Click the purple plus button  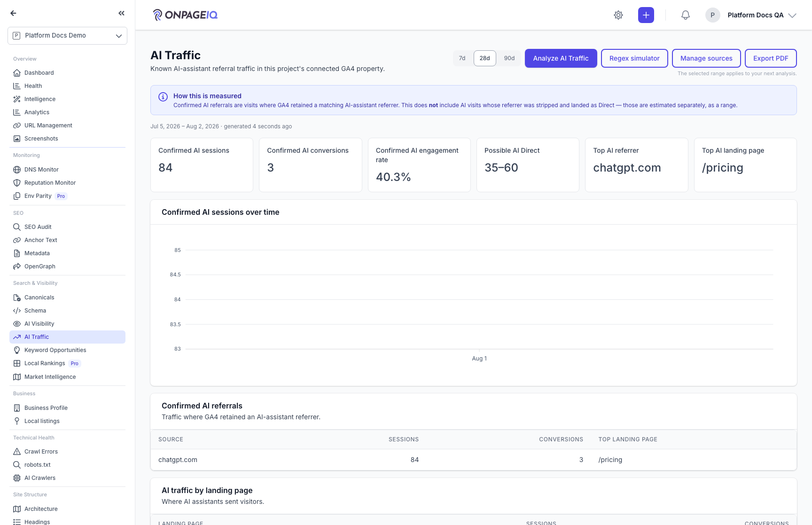(646, 15)
